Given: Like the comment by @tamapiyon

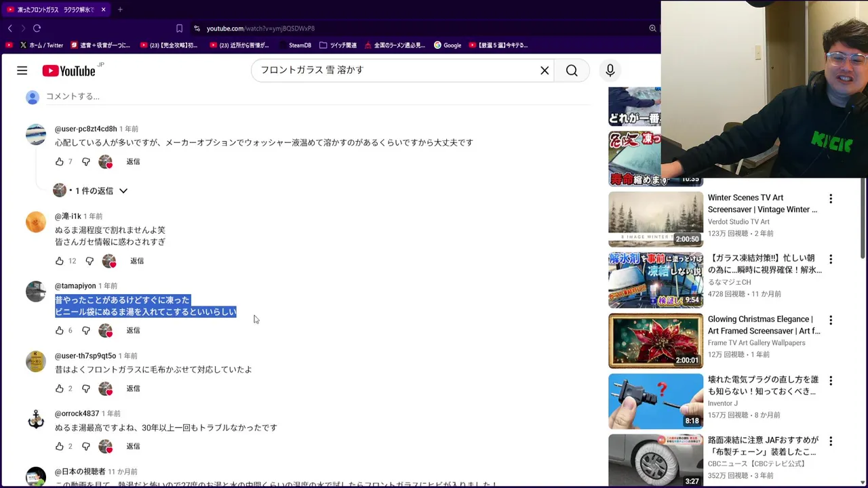Looking at the screenshot, I should (x=60, y=331).
